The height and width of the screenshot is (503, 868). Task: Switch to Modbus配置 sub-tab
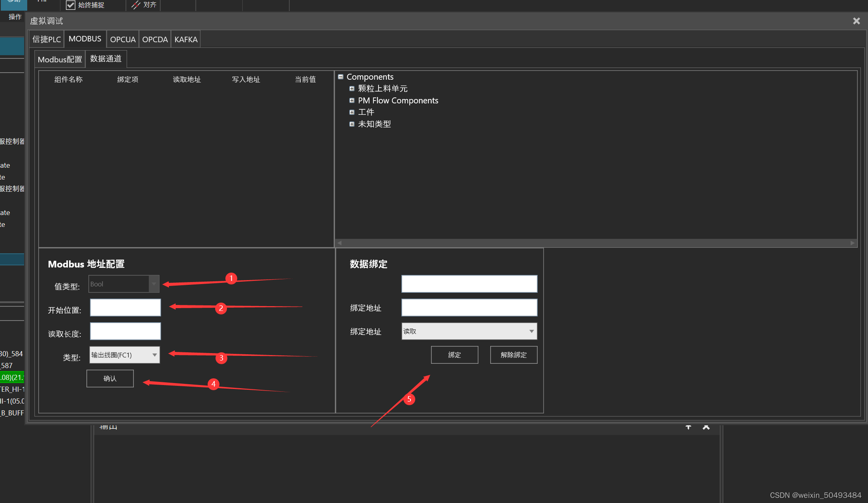(60, 60)
